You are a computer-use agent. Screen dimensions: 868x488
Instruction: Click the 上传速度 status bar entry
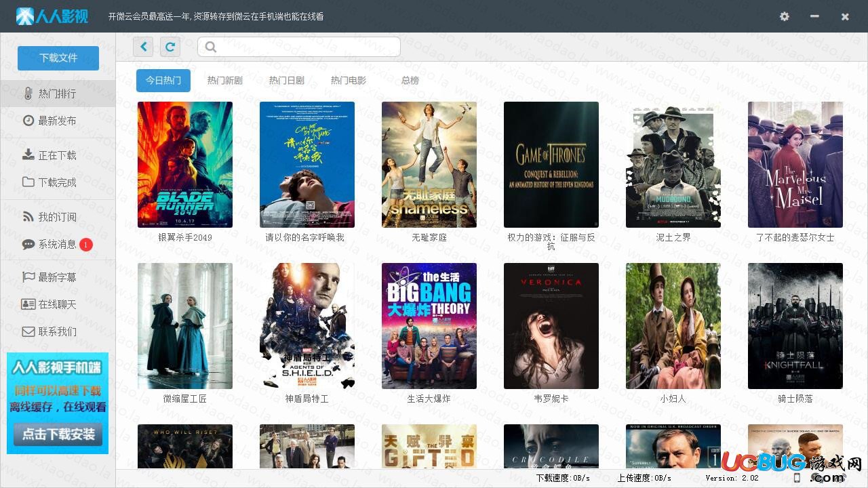click(x=644, y=478)
